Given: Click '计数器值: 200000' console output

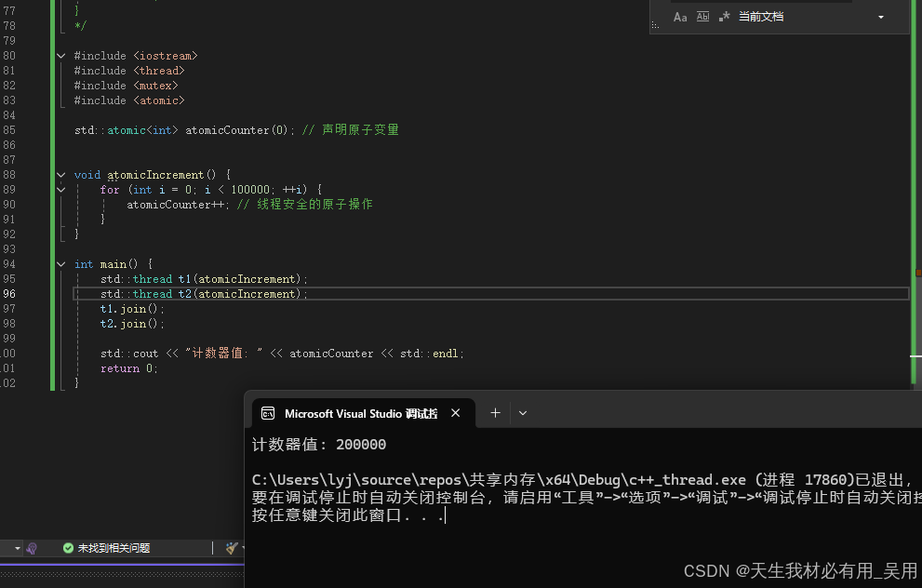Looking at the screenshot, I should (319, 445).
